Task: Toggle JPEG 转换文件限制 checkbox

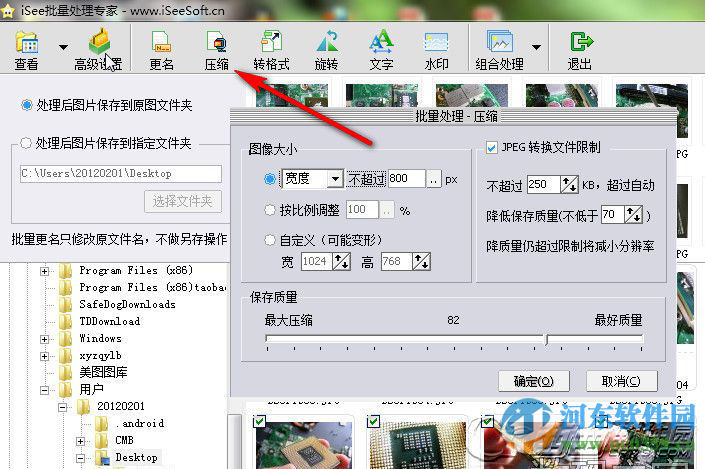Action: pyautogui.click(x=491, y=147)
